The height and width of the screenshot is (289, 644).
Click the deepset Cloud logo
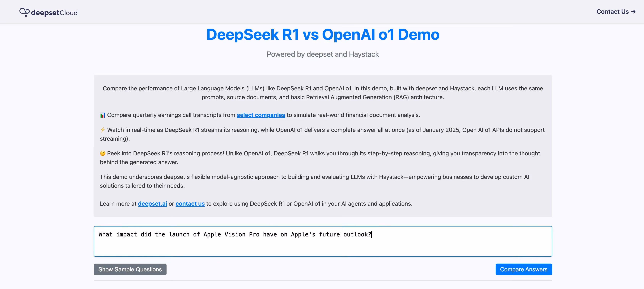(x=49, y=12)
